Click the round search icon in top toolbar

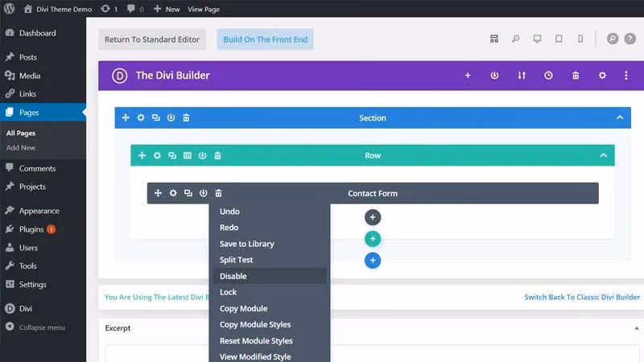[613, 39]
